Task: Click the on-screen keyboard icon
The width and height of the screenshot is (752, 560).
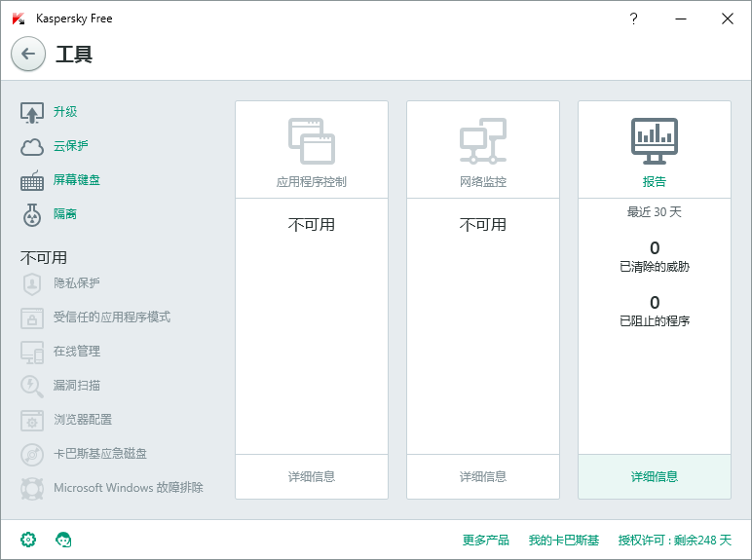Action: tap(32, 181)
